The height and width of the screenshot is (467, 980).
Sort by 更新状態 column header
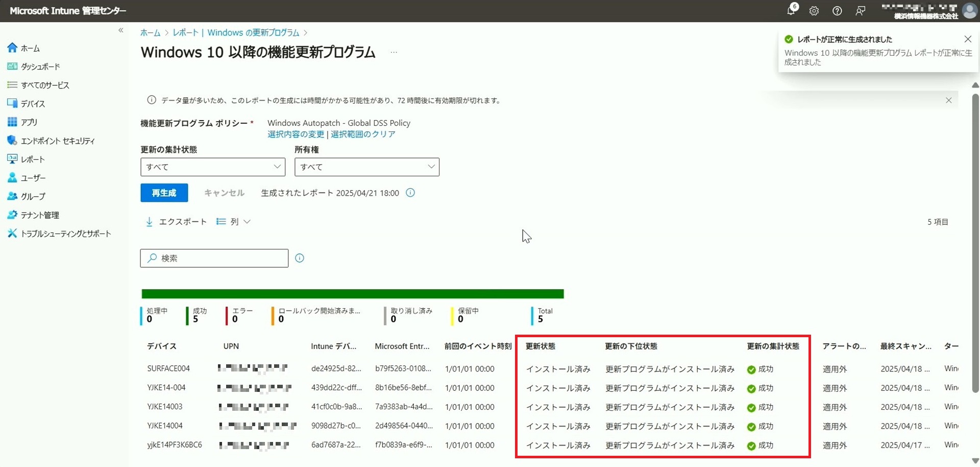[x=541, y=346]
